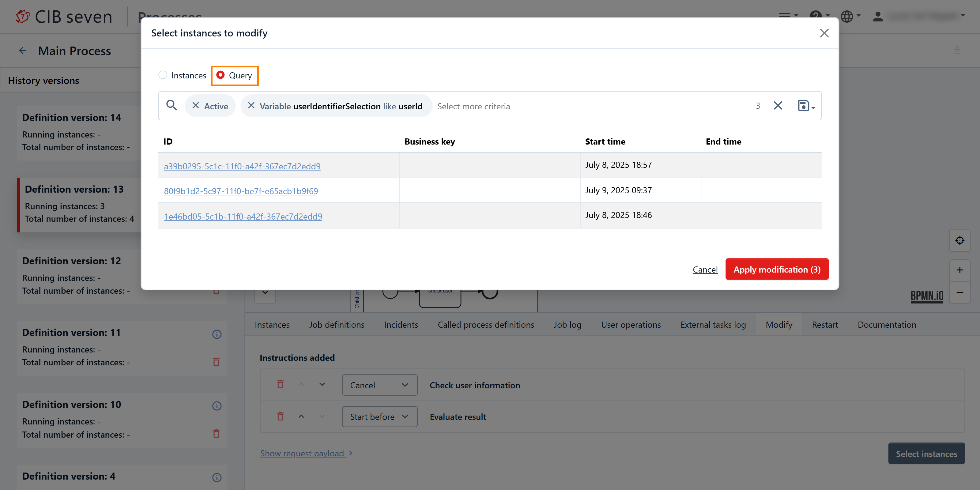This screenshot has height=490, width=980.
Task: Open the save query floppy disk menu
Action: 806,105
